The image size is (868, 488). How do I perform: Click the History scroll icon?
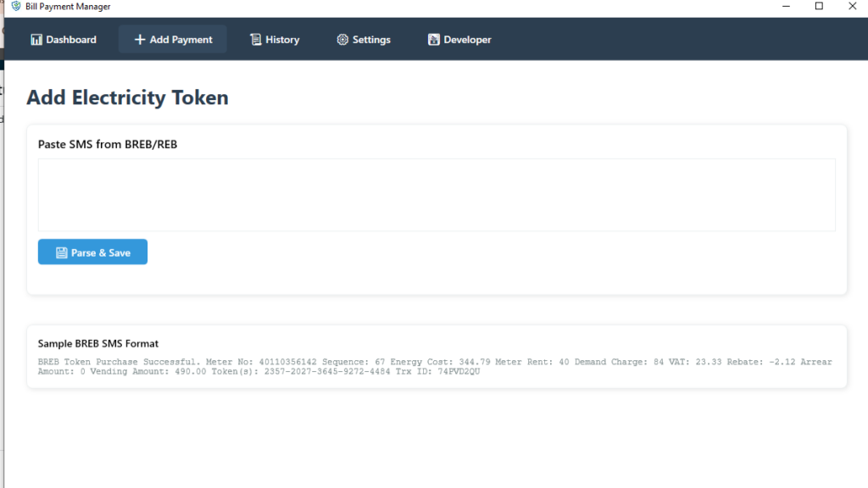click(255, 40)
